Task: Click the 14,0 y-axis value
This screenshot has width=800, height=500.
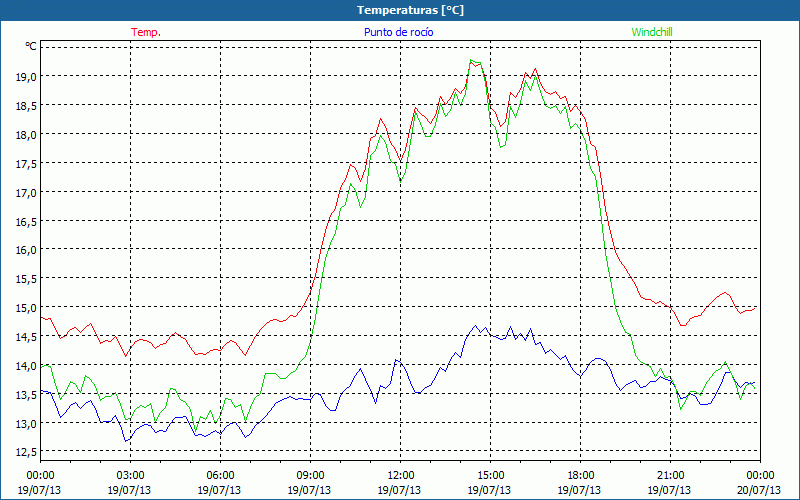Action: pyautogui.click(x=27, y=366)
